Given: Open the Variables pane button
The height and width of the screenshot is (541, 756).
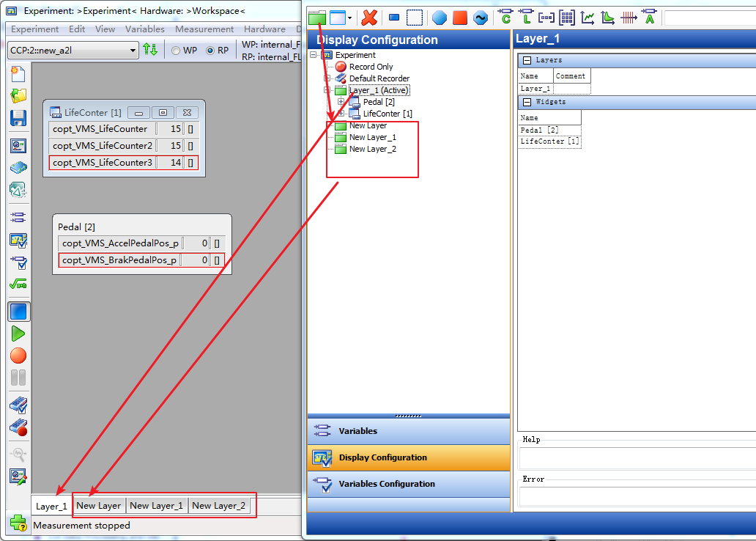Looking at the screenshot, I should (409, 431).
